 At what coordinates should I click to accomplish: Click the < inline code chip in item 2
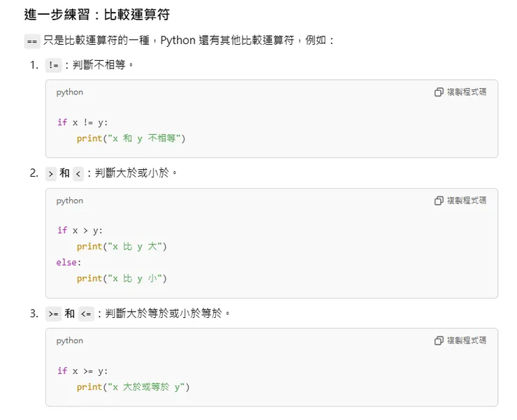coord(78,174)
